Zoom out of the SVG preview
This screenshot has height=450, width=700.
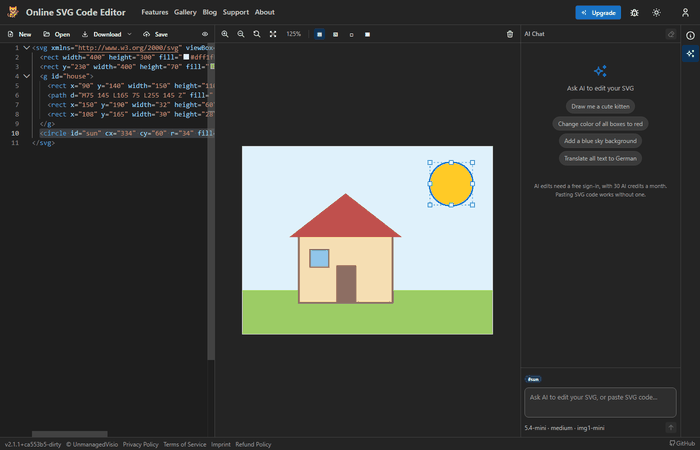click(241, 34)
